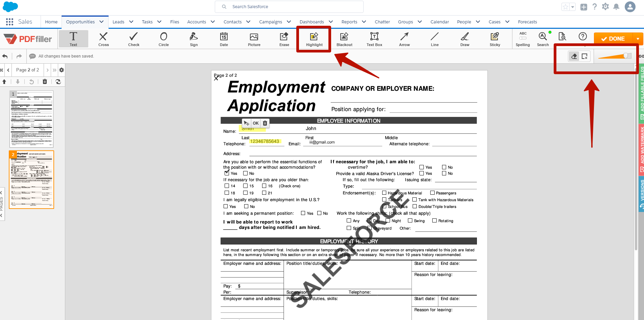Select the Picture tool
This screenshot has height=320, width=644.
254,39
